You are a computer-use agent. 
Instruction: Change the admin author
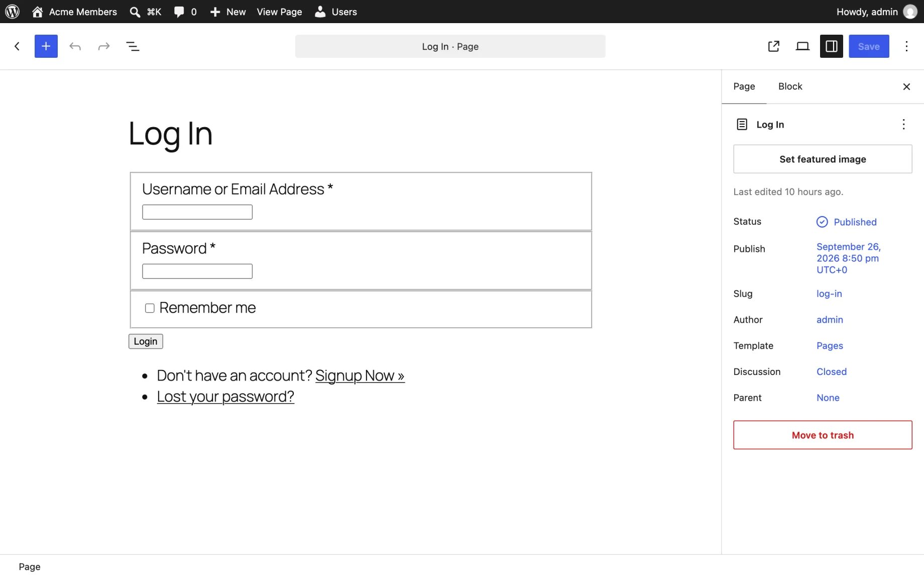coord(830,320)
